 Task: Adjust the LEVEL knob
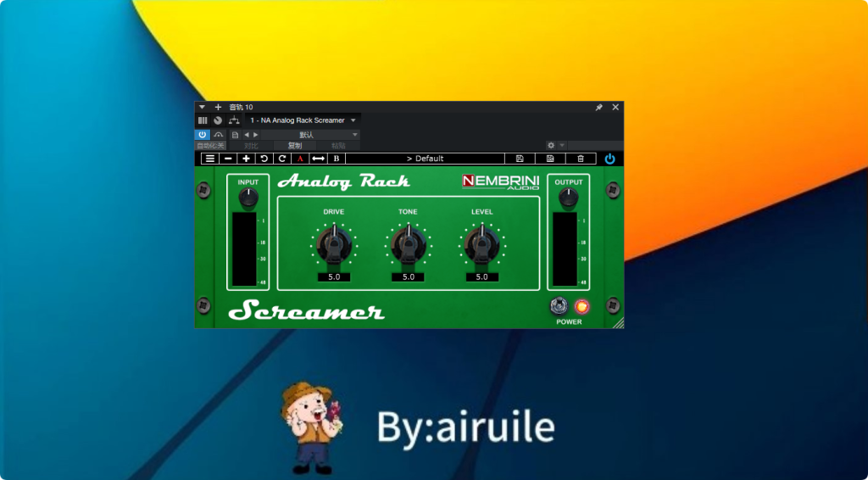tap(481, 245)
